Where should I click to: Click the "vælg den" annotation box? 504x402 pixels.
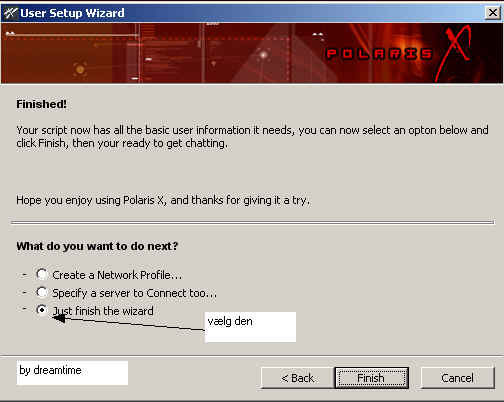[x=250, y=327]
